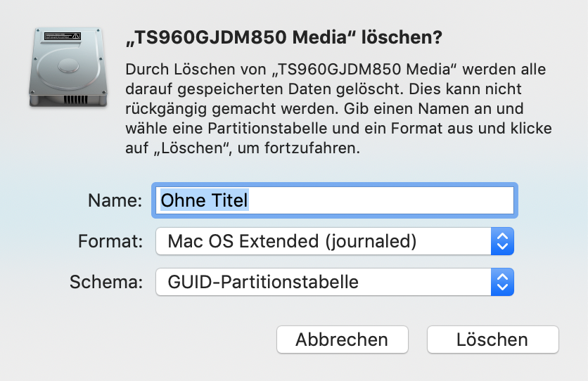Click the warning label on the drive icon
This screenshot has width=588, height=381.
[x=63, y=37]
